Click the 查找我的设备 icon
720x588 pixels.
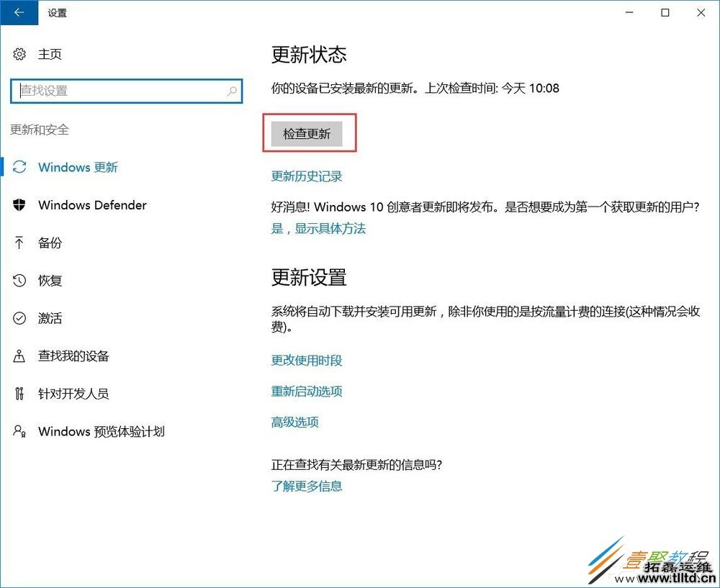click(x=18, y=356)
